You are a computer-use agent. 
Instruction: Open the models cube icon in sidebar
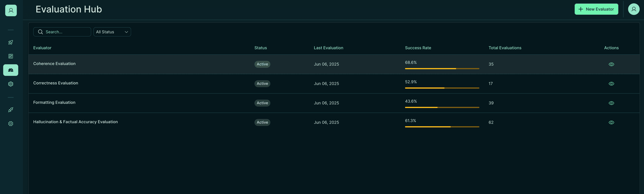pos(11,84)
